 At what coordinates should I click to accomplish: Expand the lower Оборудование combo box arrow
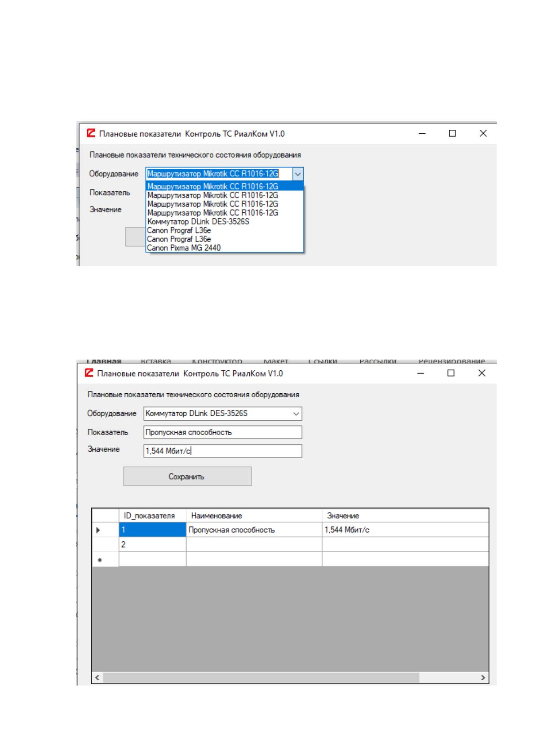pyautogui.click(x=296, y=413)
